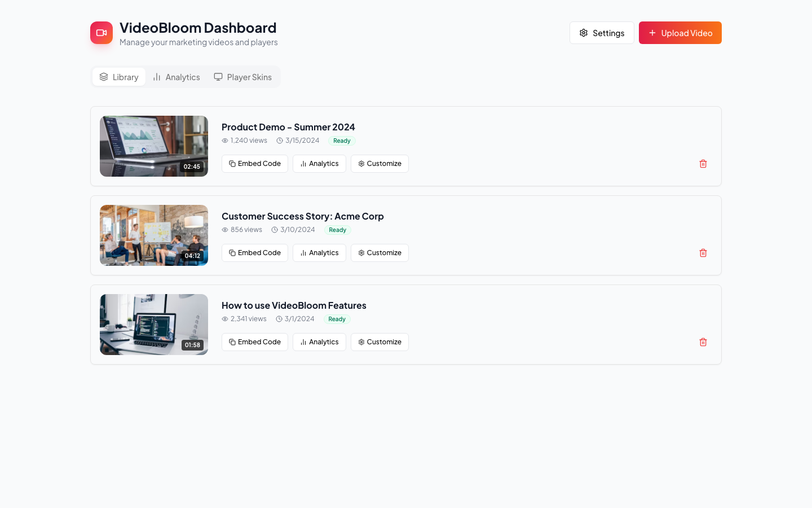Customize the Product Demo – Summer 2024 player
The image size is (812, 508).
379,164
